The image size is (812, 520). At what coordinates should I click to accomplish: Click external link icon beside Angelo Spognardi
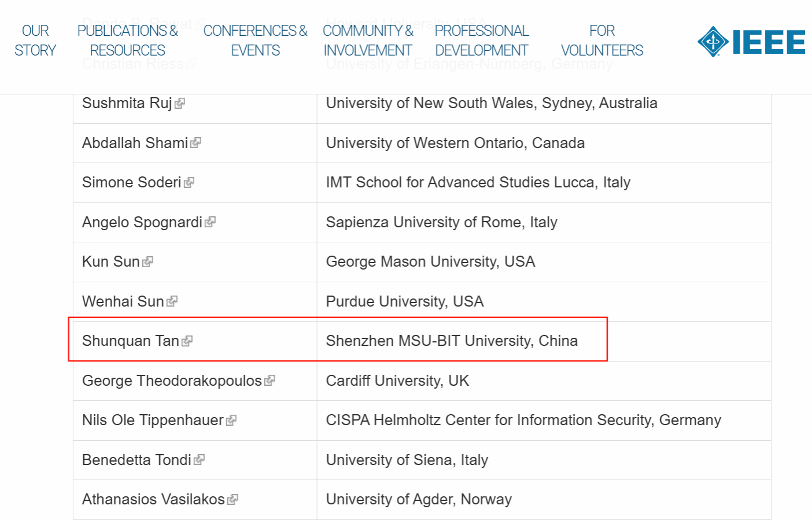(211, 222)
